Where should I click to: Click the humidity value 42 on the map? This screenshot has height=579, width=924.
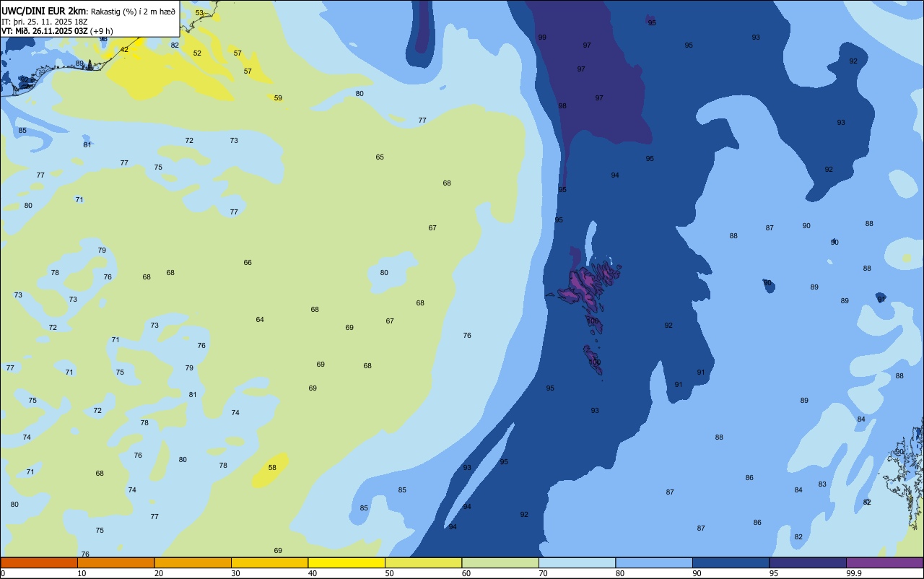pyautogui.click(x=124, y=50)
